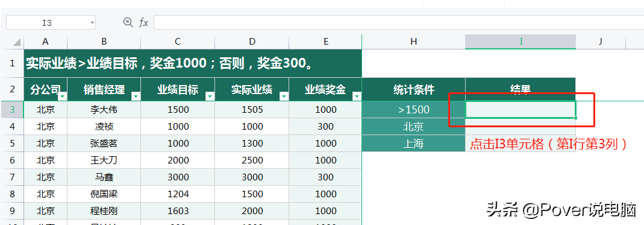
Task: Click the 实际业绩 cell for 程桂刚
Action: (x=252, y=211)
